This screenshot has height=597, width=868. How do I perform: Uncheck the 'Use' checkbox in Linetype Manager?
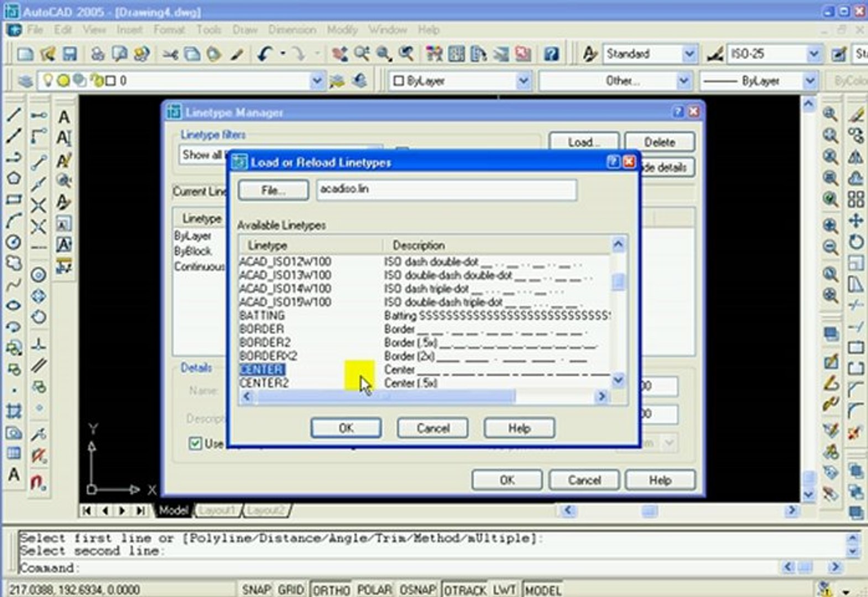[x=195, y=443]
